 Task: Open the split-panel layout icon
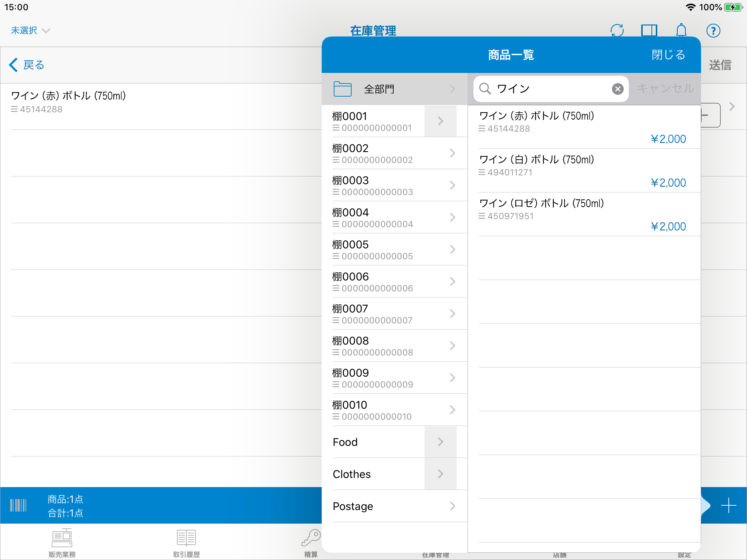649,30
